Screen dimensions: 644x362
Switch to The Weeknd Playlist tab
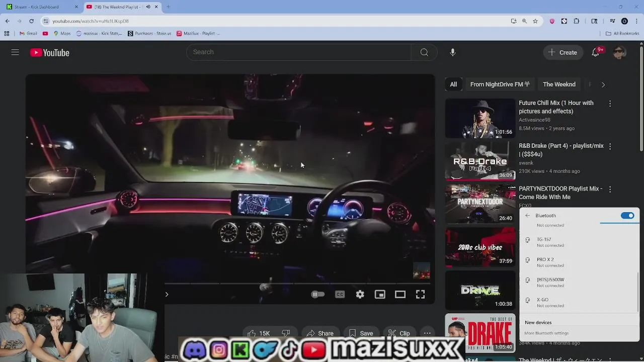click(122, 7)
